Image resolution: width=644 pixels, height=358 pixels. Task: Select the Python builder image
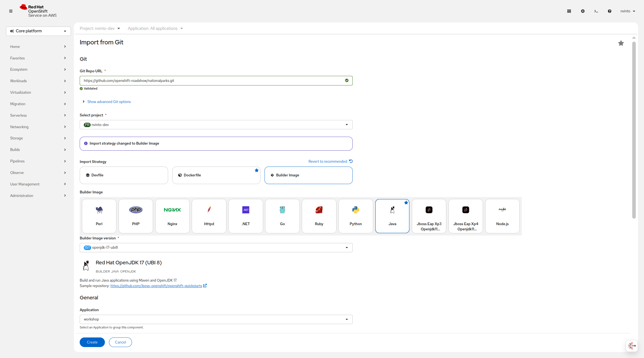(x=356, y=216)
